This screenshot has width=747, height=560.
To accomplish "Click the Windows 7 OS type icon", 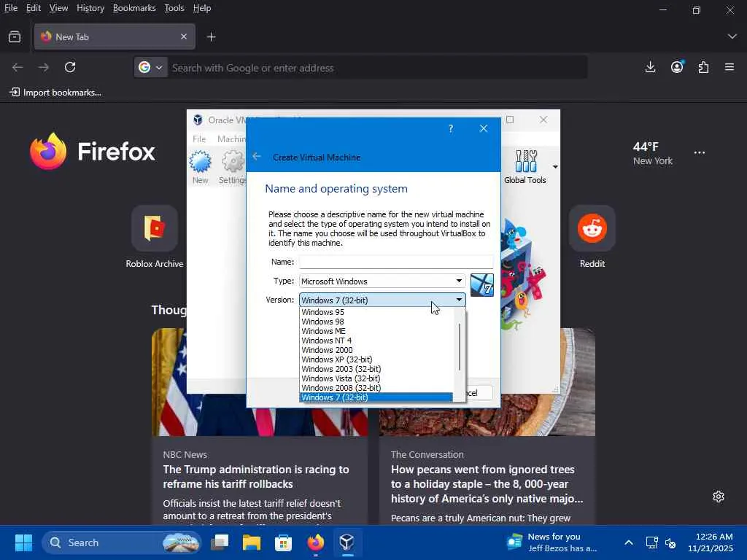I will point(481,285).
